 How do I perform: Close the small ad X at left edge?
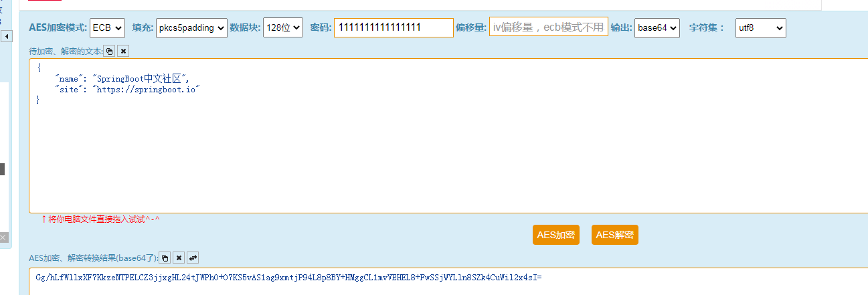tap(3, 237)
